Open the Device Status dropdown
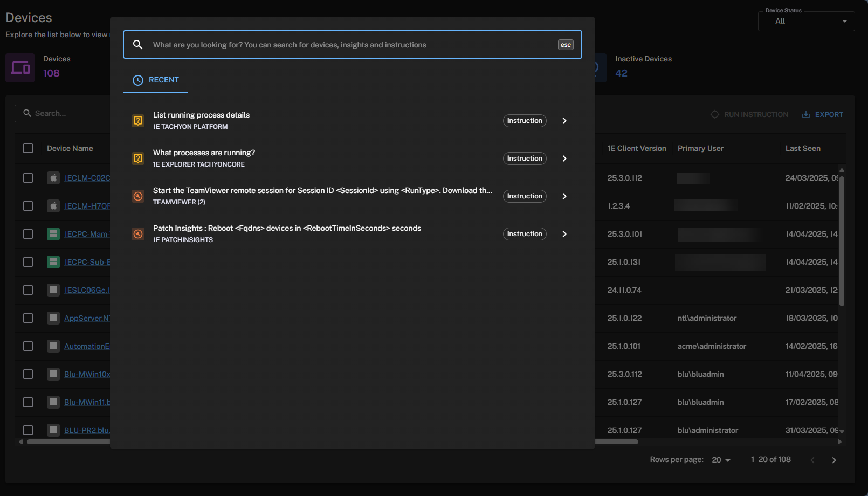This screenshot has height=496, width=868. pyautogui.click(x=806, y=22)
